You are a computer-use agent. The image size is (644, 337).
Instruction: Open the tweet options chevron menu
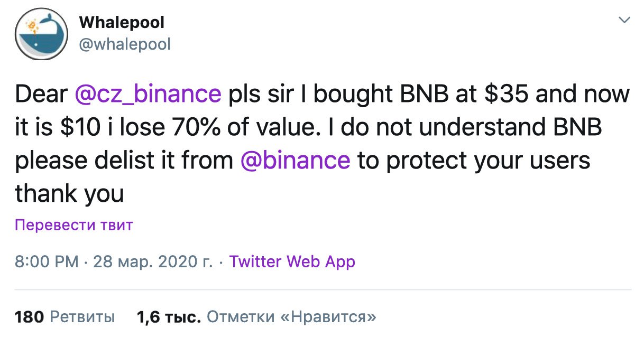[x=624, y=21]
